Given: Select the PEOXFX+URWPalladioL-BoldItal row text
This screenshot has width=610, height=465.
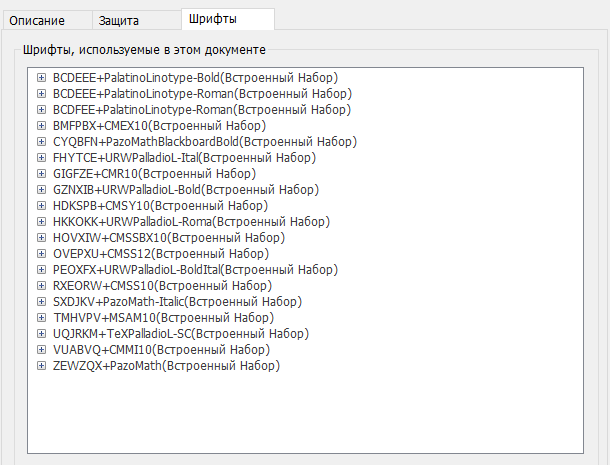Looking at the screenshot, I should coord(195,270).
